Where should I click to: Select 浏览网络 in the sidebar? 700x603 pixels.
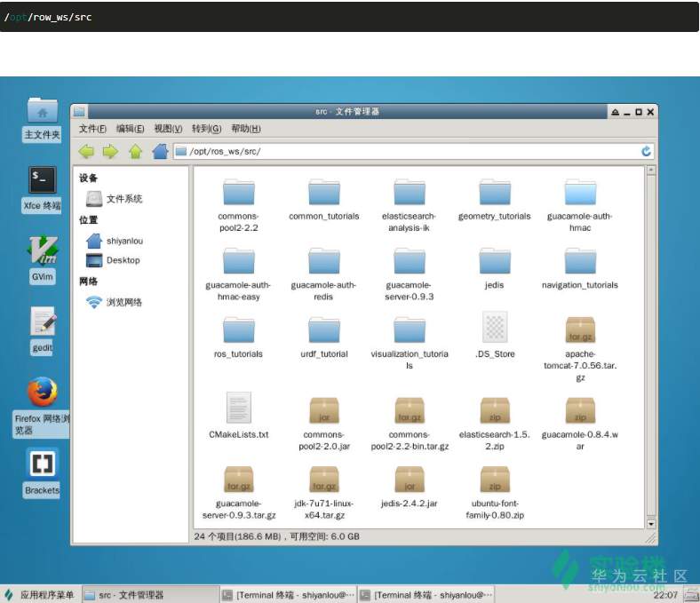(x=115, y=302)
